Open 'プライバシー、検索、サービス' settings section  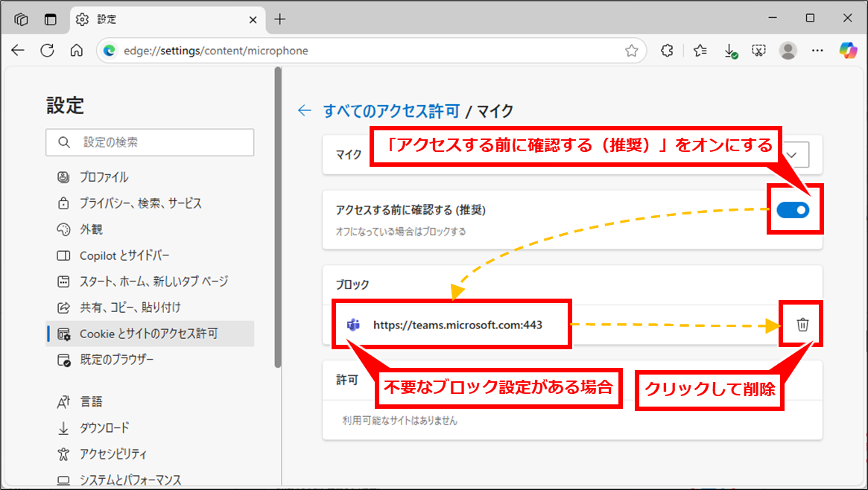pos(140,203)
